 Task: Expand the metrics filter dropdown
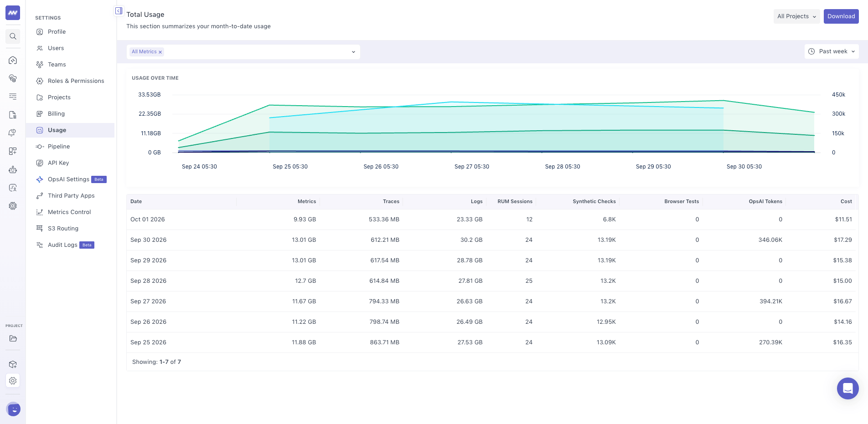click(353, 52)
